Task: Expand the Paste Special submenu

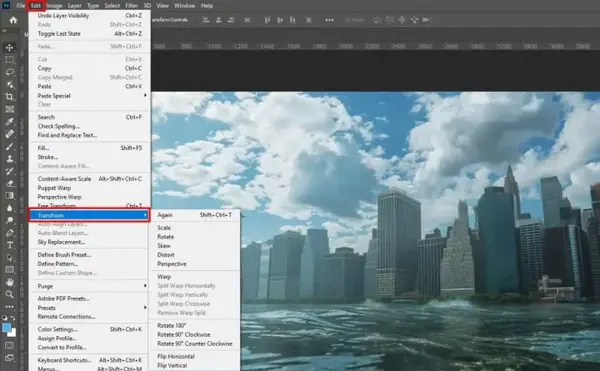Action: pyautogui.click(x=90, y=96)
